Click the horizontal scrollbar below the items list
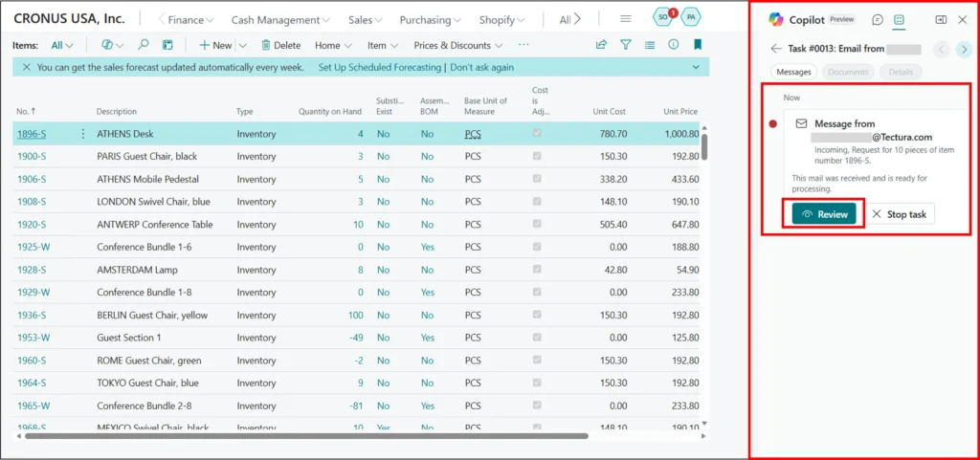This screenshot has height=460, width=980. [306, 436]
